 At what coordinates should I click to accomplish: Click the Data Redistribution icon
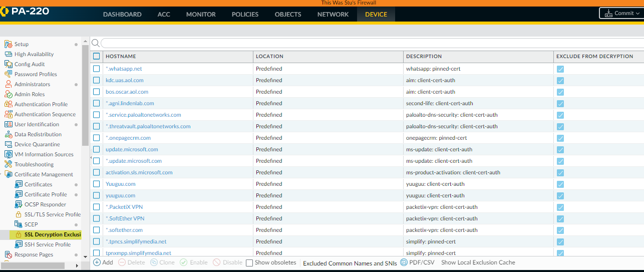(x=9, y=134)
